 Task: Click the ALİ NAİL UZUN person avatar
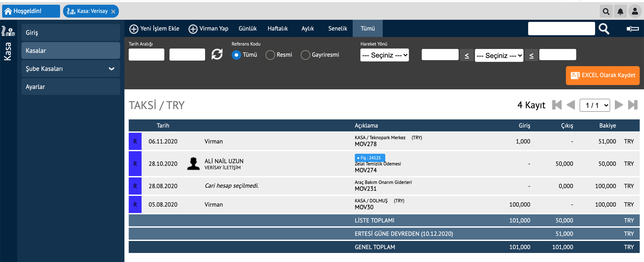pos(193,164)
